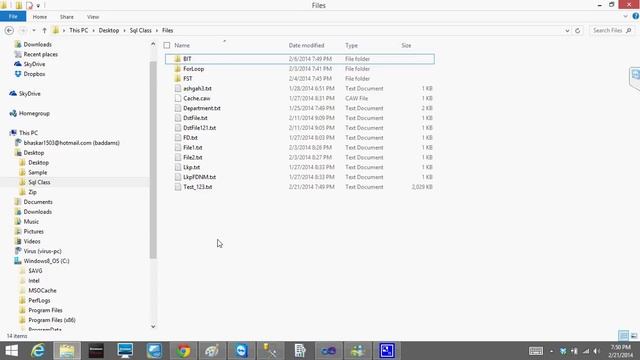
Task: Show hidden tray icons arrow
Action: 551,351
